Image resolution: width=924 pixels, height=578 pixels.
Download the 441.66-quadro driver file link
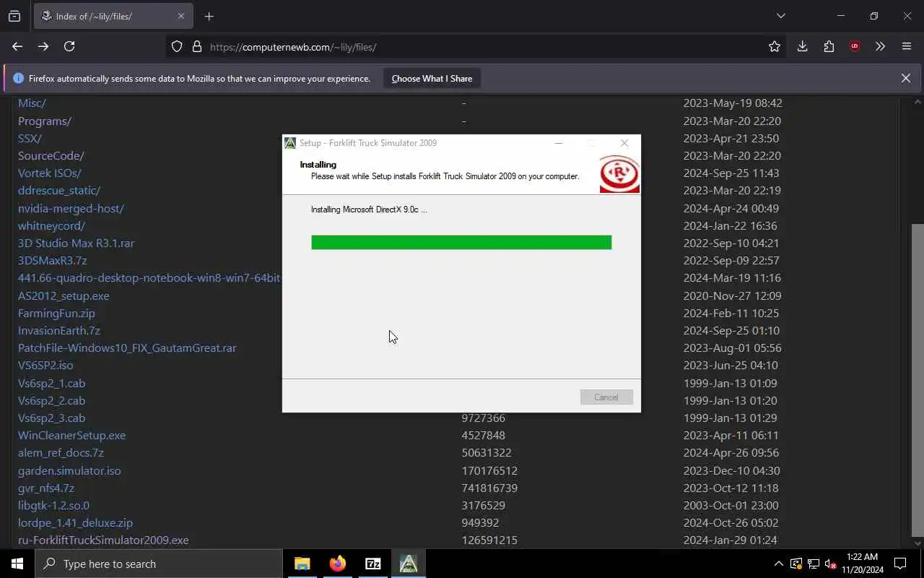[x=149, y=277]
